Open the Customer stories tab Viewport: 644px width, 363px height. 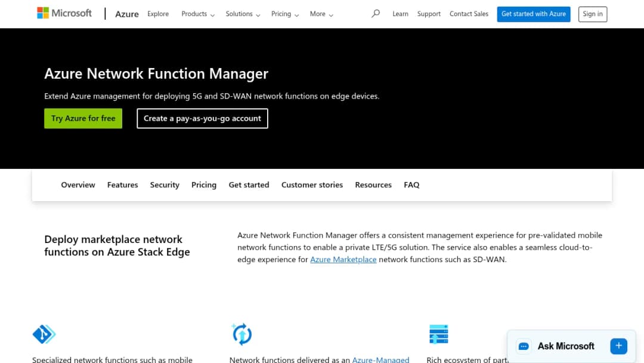tap(312, 185)
